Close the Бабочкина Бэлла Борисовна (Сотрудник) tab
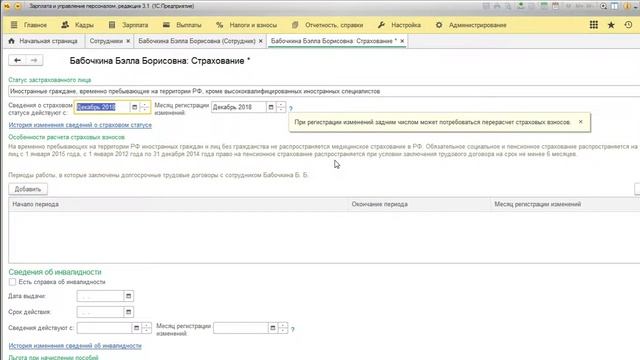640x360 pixels. [260, 41]
